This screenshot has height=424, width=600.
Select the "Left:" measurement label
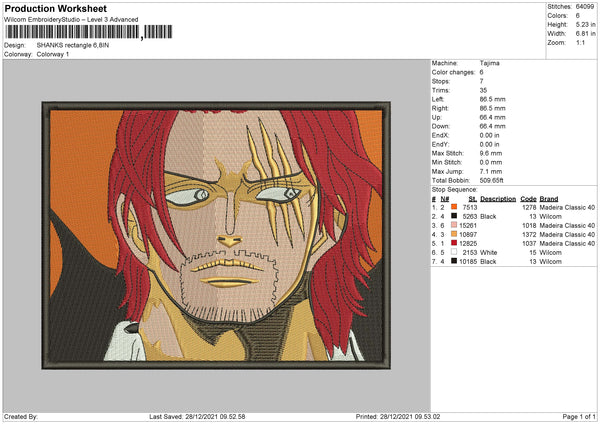[x=438, y=99]
